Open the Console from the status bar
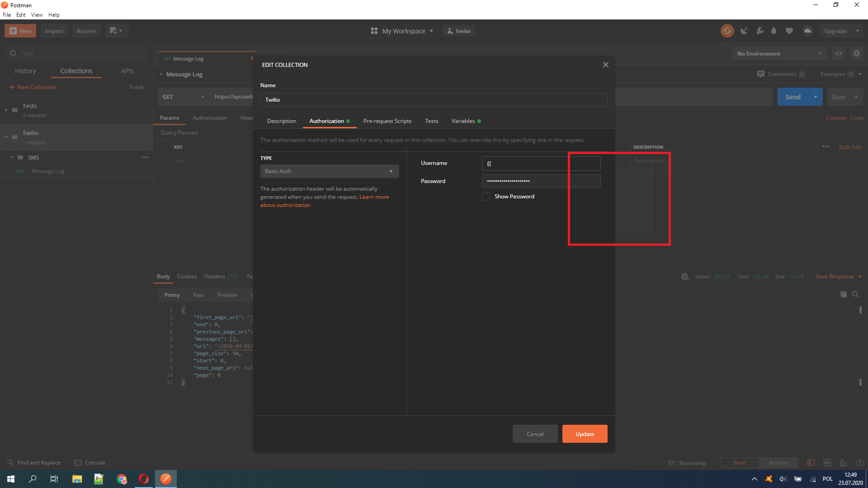The width and height of the screenshot is (868, 488). [x=90, y=462]
